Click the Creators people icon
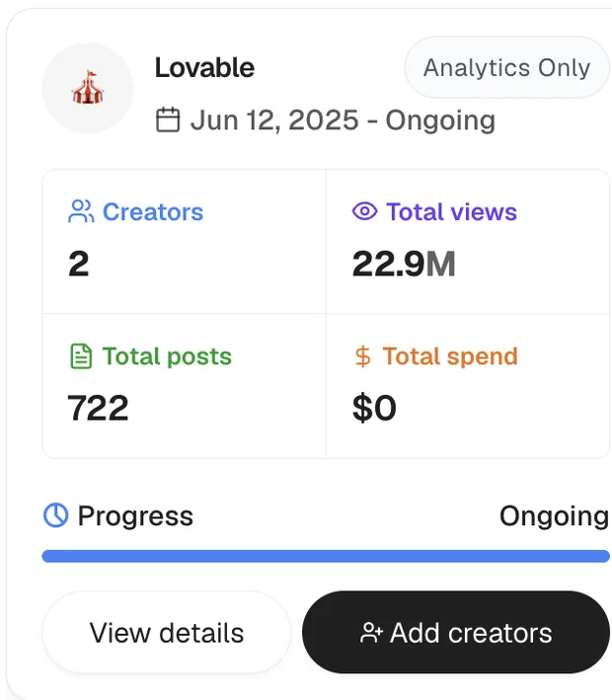Viewport: 612px width, 700px height. 81,211
